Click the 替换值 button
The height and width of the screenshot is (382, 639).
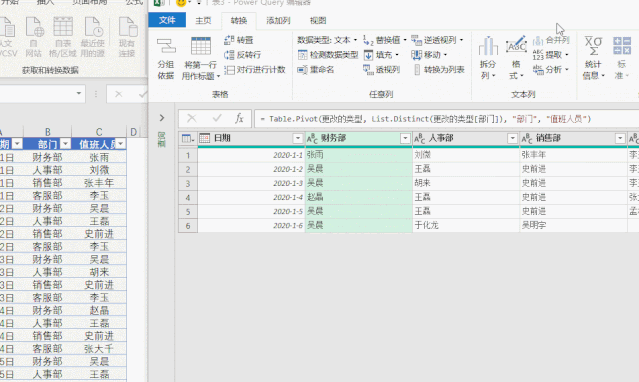click(381, 40)
